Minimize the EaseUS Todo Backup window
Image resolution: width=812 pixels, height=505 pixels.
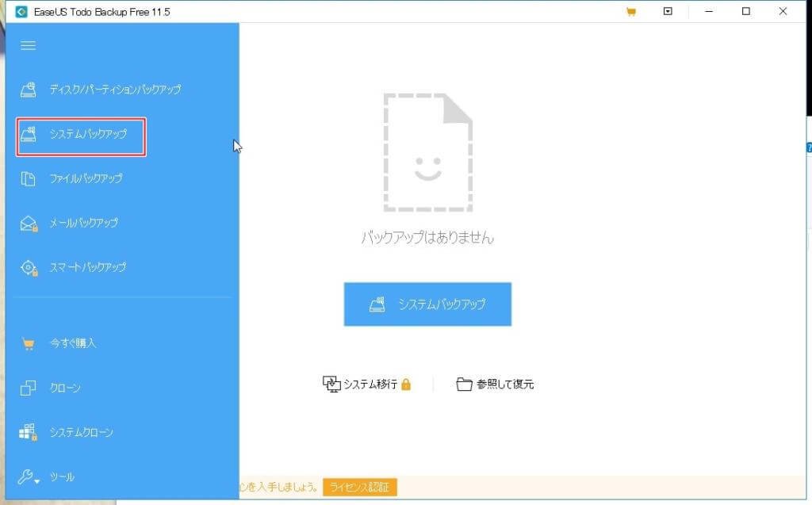pyautogui.click(x=709, y=11)
